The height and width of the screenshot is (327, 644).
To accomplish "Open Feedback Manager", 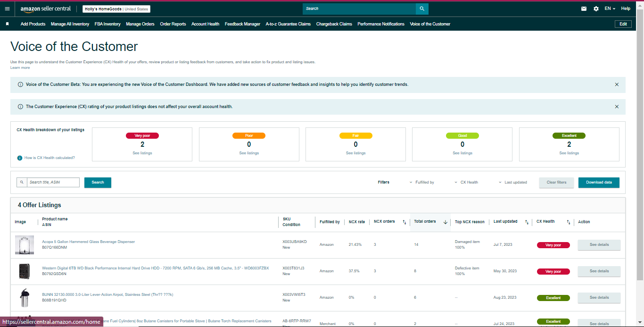I will pos(242,24).
